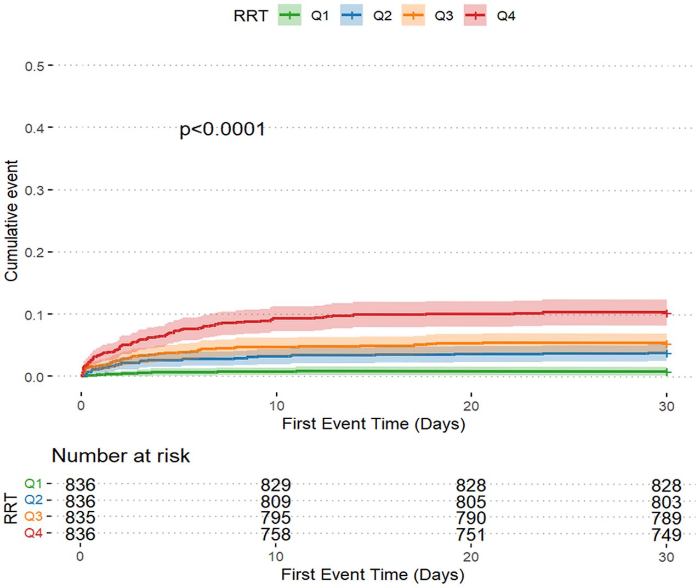Viewport: 700px width, 588px height.
Task: Click Q1 row value 829
Action: click(x=276, y=485)
